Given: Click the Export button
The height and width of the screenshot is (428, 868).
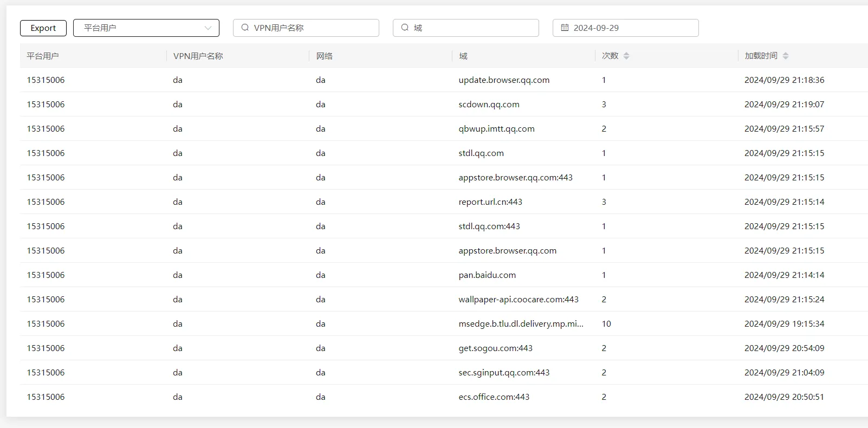Looking at the screenshot, I should pos(43,28).
